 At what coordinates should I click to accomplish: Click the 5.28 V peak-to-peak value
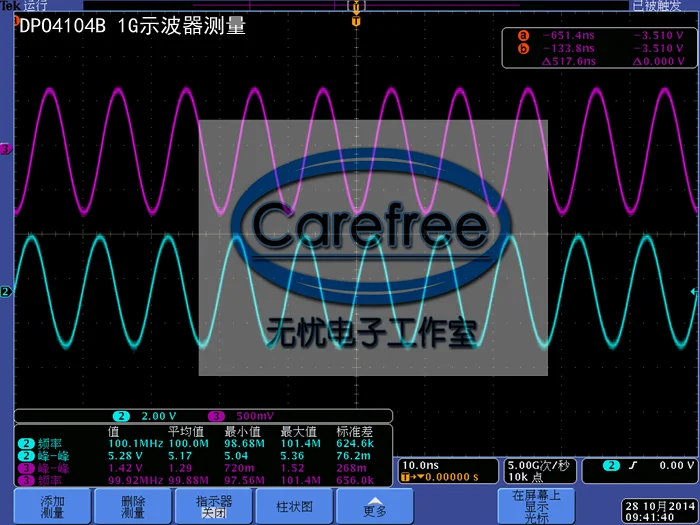tap(125, 456)
